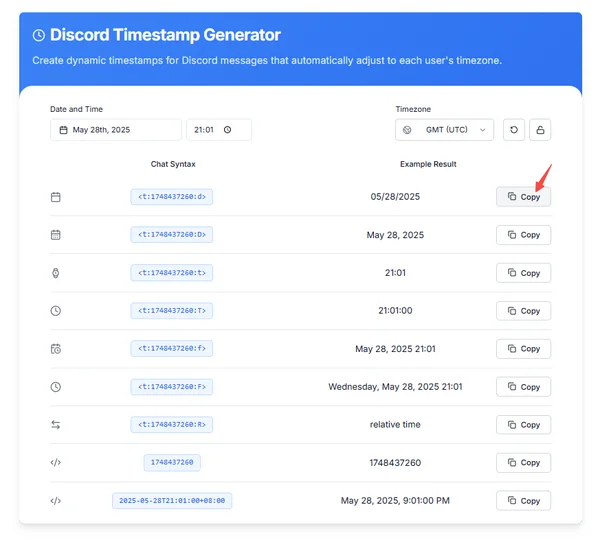
Task: Click the clock icon of the 21:01:00 row
Action: point(55,311)
